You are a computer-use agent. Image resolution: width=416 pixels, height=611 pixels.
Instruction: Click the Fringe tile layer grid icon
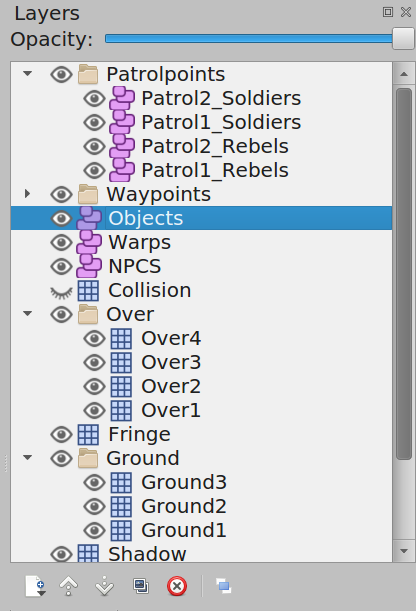tap(88, 434)
